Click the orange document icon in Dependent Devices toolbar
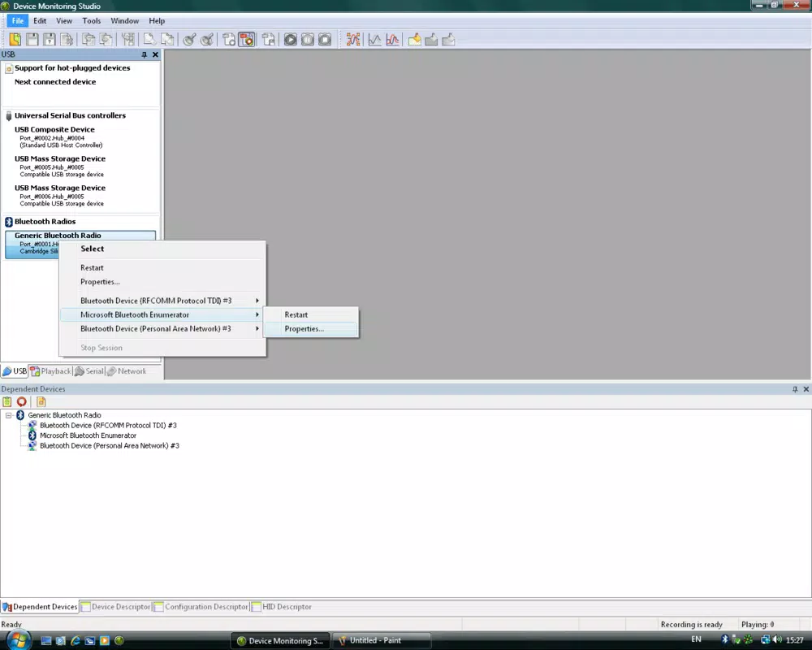 tap(41, 401)
